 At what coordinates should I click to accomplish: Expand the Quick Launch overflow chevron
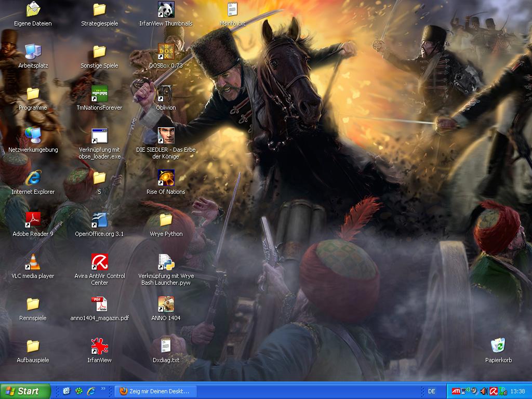coord(103,389)
